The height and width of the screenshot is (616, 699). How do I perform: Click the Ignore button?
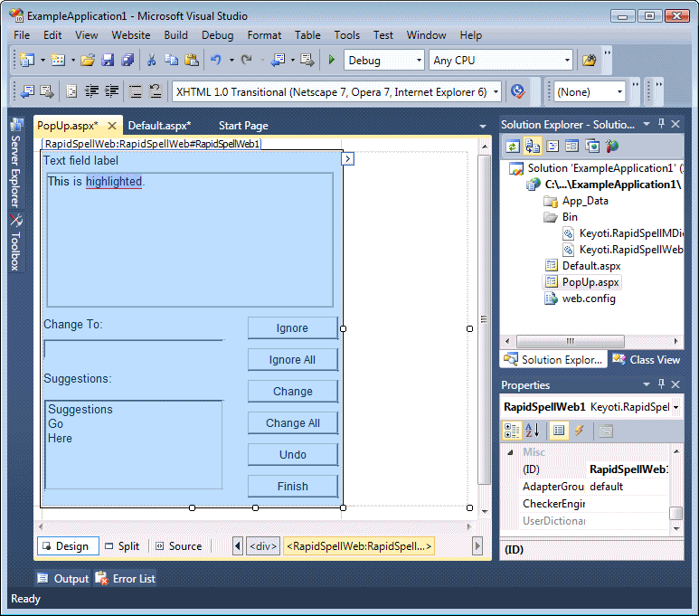click(292, 328)
